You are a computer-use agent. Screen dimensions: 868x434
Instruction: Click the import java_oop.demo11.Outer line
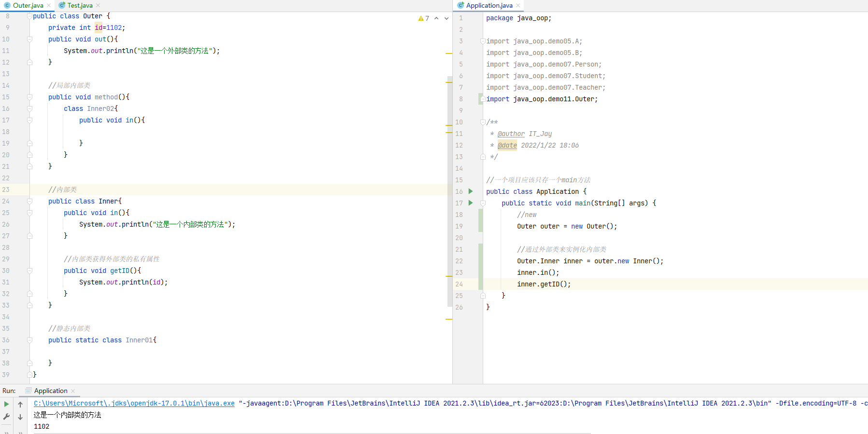[542, 99]
